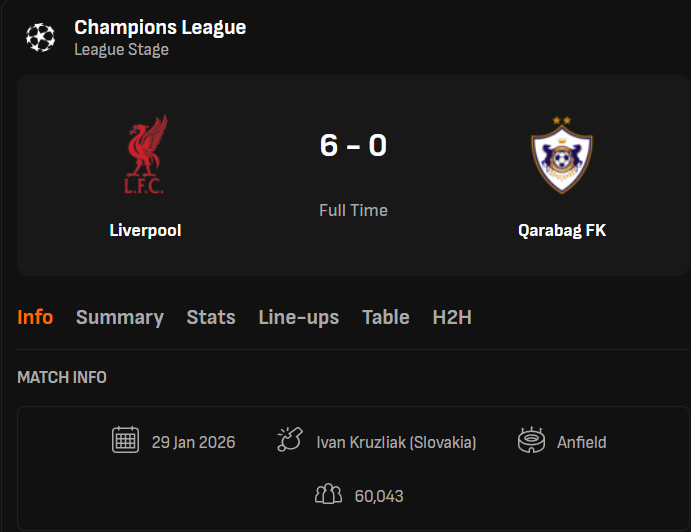
Task: Click the League Stage subtitle
Action: tap(121, 49)
